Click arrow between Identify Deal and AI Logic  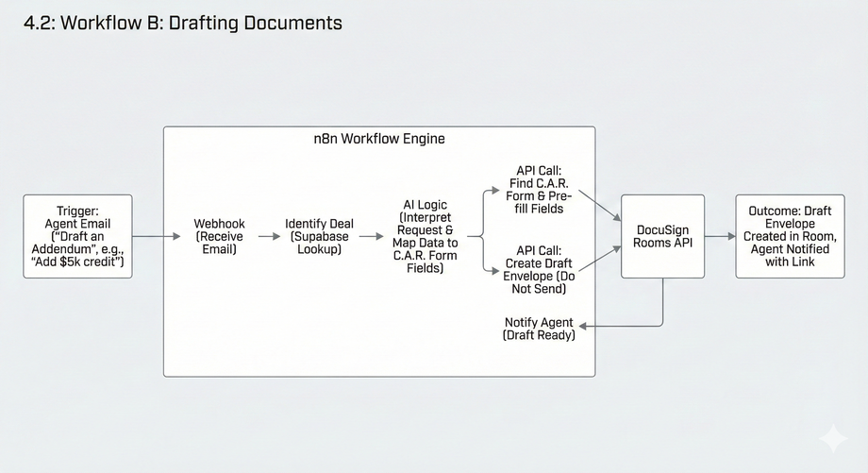[x=372, y=236]
